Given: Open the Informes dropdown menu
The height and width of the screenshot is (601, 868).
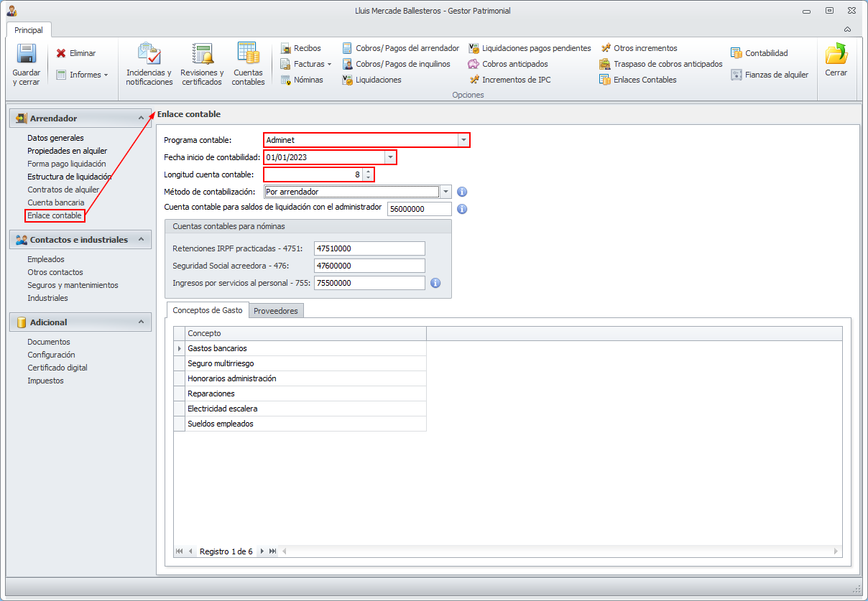Looking at the screenshot, I should pyautogui.click(x=82, y=75).
